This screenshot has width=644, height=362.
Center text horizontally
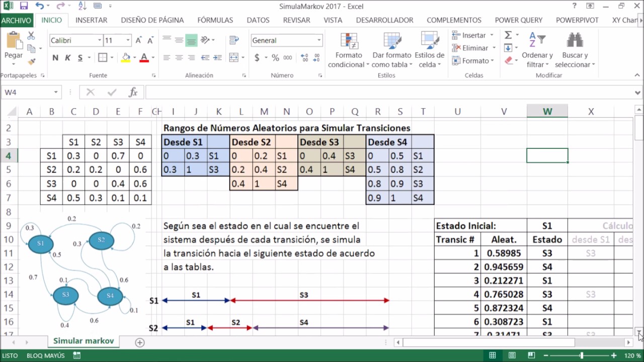pos(179,58)
